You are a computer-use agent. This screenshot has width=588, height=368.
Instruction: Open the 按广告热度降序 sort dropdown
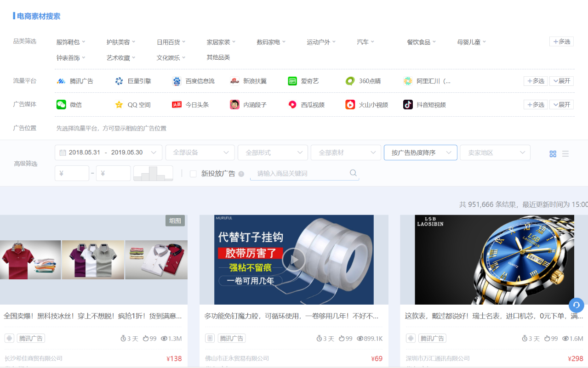[421, 153]
